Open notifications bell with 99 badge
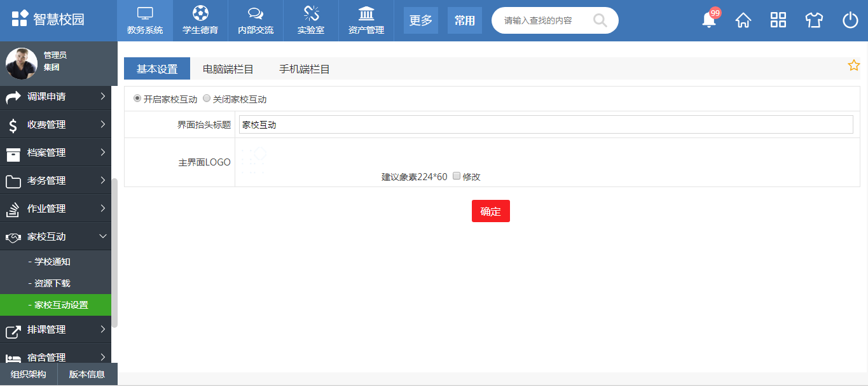868x387 pixels. pos(710,19)
